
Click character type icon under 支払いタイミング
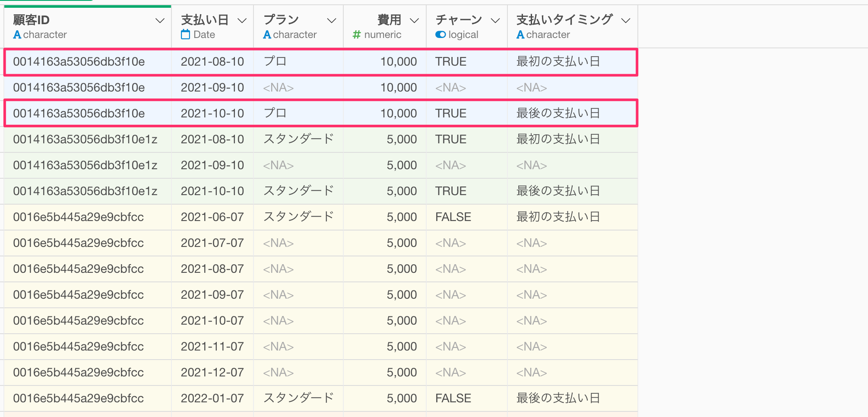(520, 35)
